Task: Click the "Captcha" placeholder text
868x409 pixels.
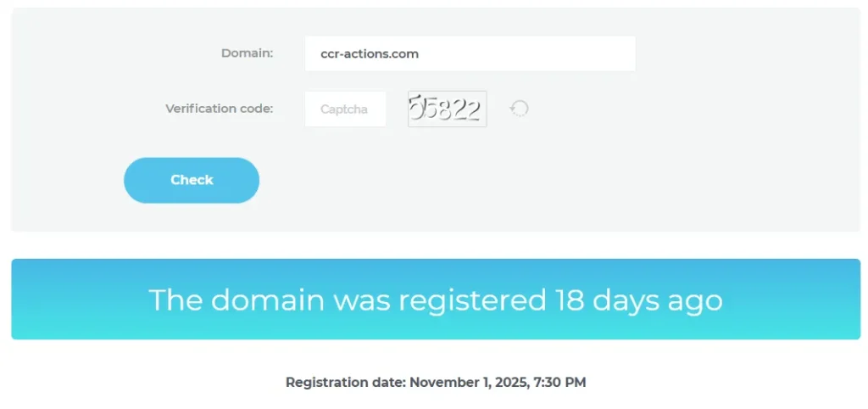Action: (344, 109)
